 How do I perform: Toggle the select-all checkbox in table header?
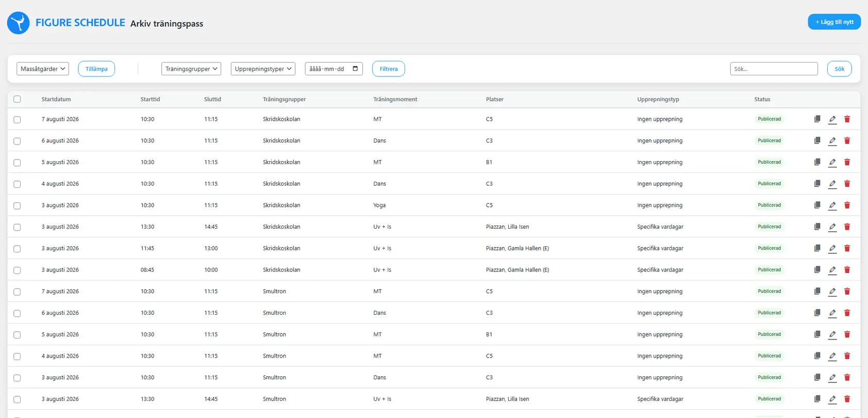tap(17, 99)
